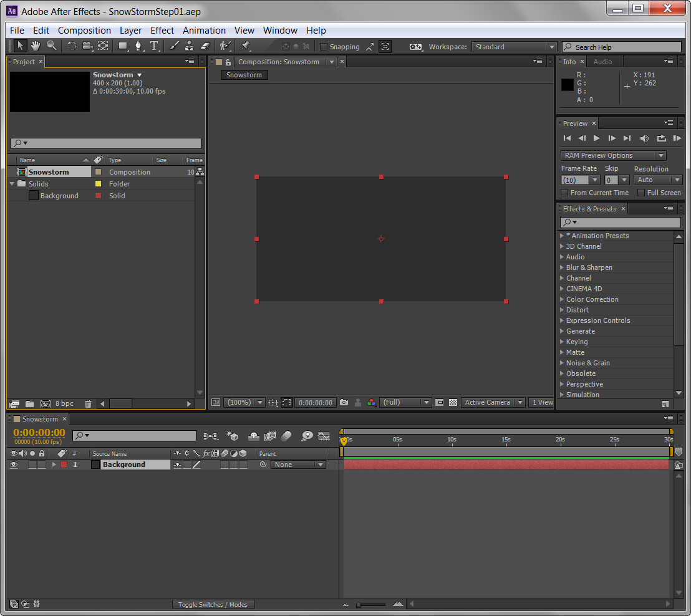Hide the Background layer with eye toggle
The width and height of the screenshot is (691, 616).
point(14,464)
